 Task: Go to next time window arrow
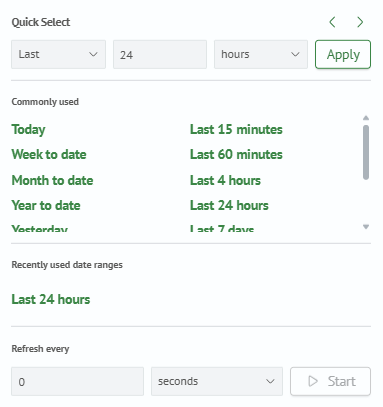point(360,22)
